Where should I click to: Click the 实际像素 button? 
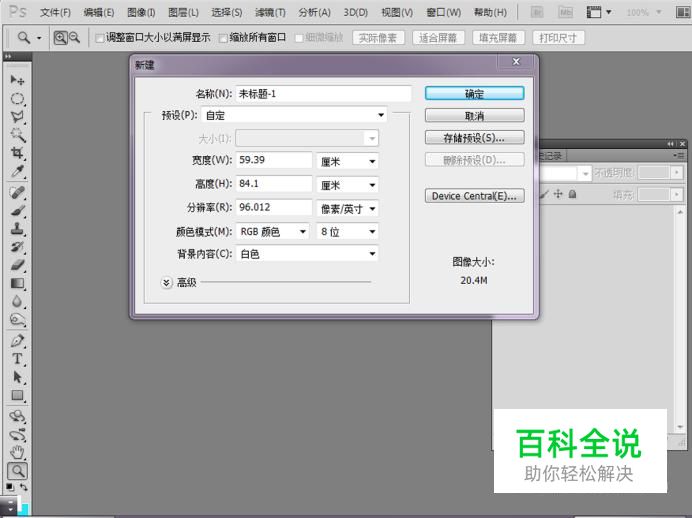(378, 38)
